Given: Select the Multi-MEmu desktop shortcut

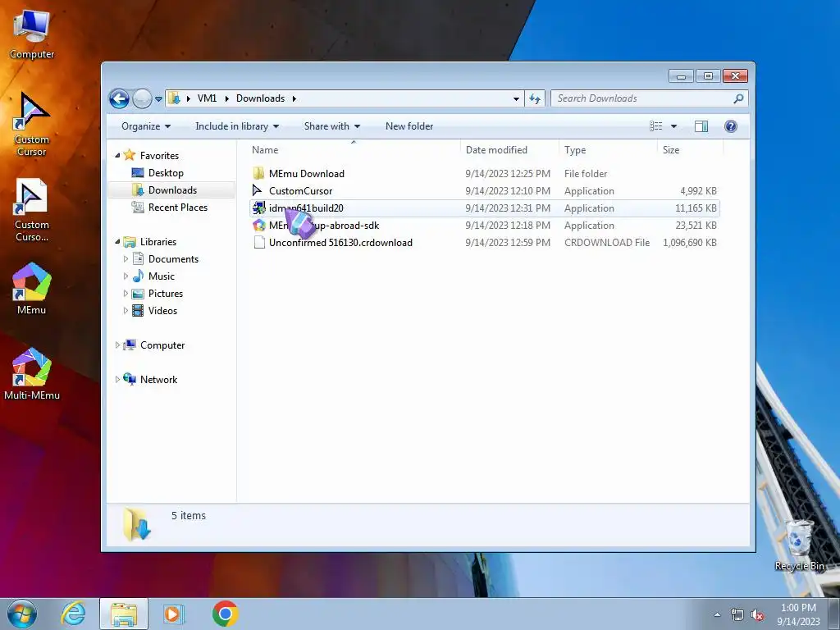Looking at the screenshot, I should [31, 373].
